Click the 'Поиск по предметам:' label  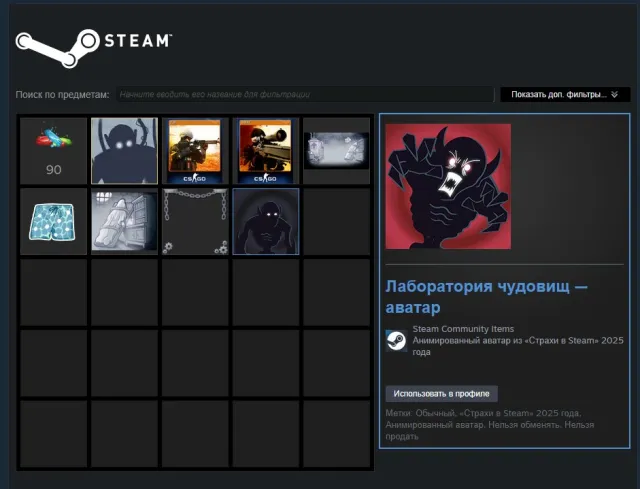click(62, 95)
